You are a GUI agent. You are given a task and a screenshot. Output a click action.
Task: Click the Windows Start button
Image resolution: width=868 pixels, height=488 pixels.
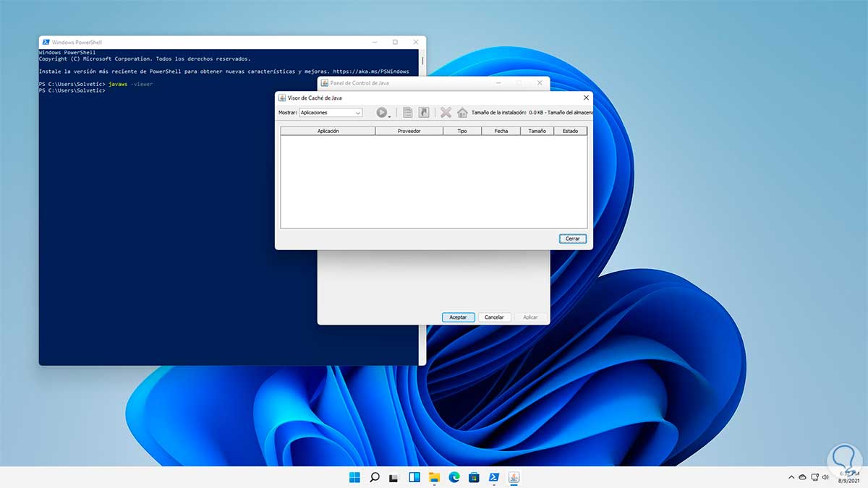point(354,477)
